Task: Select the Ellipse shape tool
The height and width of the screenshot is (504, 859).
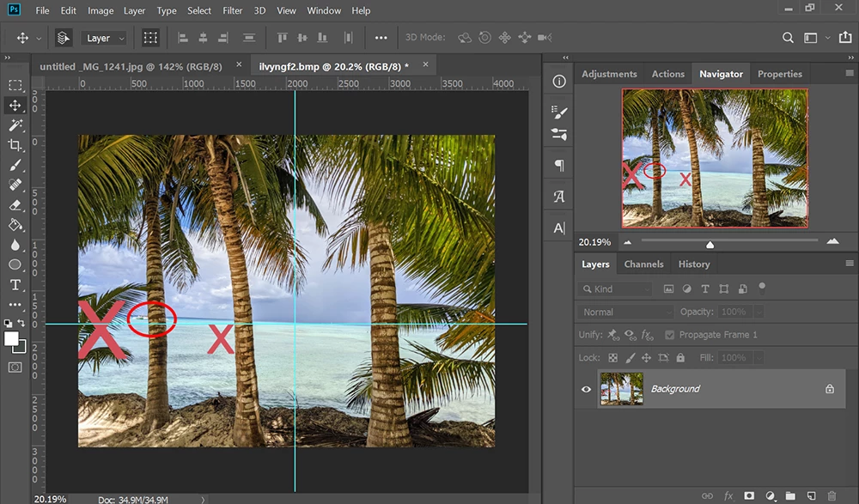Action: (15, 264)
